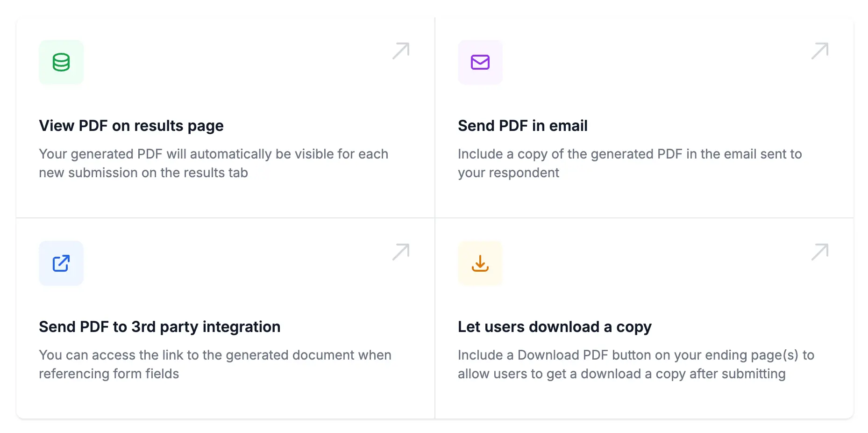Click the arrow on Let users download card
868x433 pixels.
(x=819, y=252)
